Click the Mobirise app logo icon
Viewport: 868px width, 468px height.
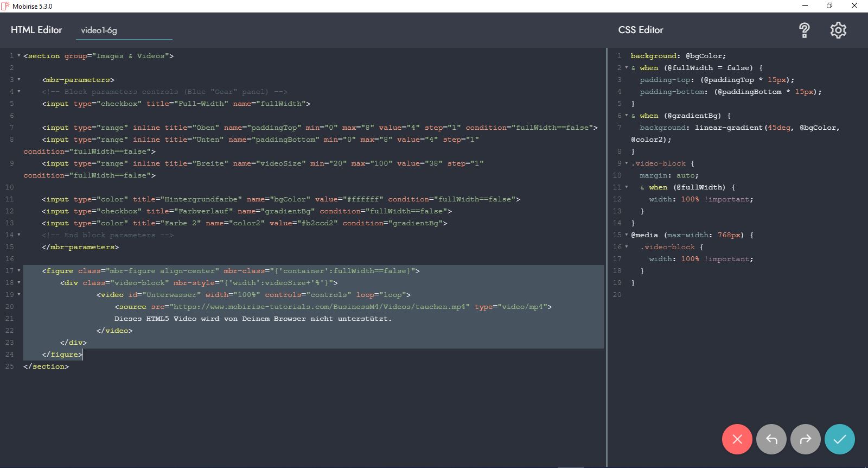[5, 6]
